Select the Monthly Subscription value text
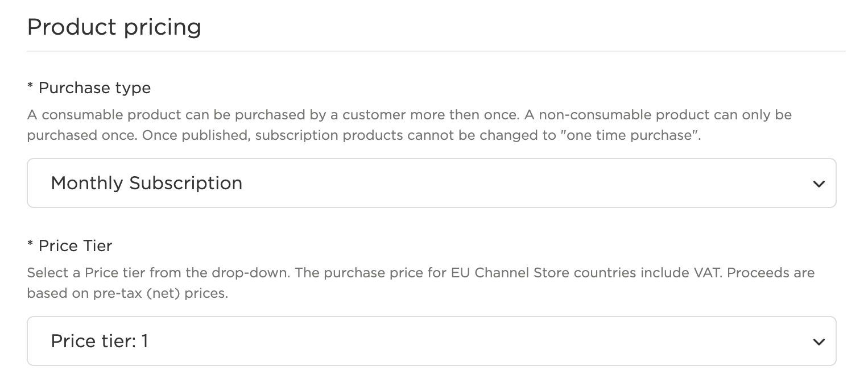This screenshot has width=868, height=391. [147, 183]
